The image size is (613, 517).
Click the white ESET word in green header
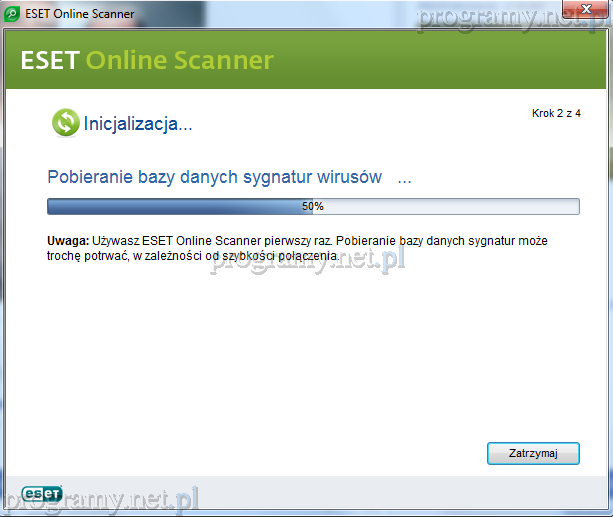click(49, 60)
